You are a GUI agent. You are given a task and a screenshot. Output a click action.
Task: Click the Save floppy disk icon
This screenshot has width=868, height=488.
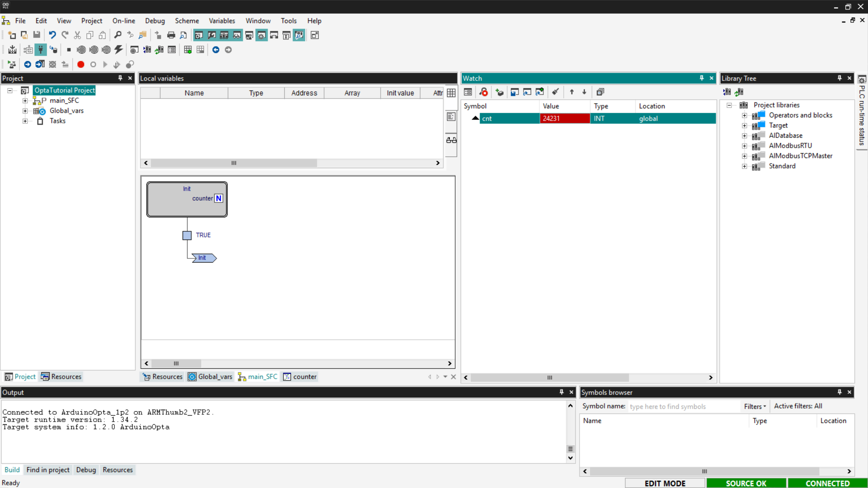click(x=37, y=35)
